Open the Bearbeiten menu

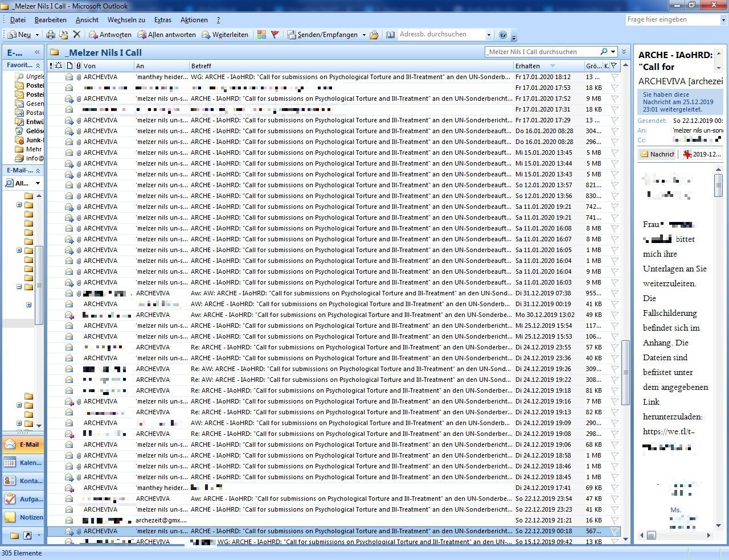tap(51, 19)
